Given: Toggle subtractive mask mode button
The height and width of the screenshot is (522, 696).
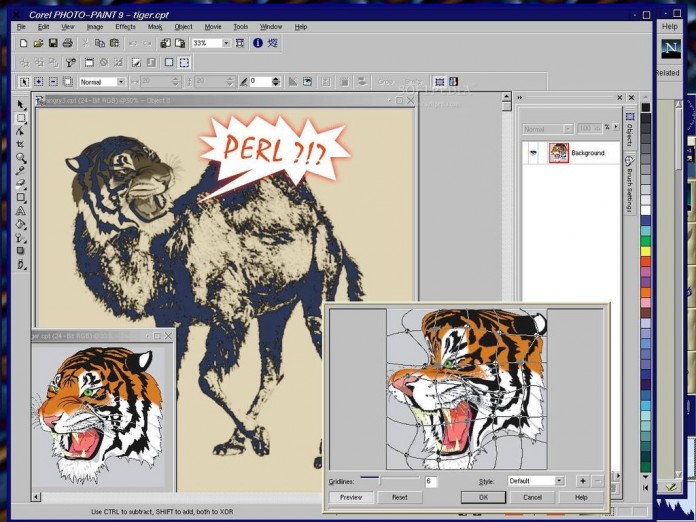Looking at the screenshot, I should click(x=53, y=82).
